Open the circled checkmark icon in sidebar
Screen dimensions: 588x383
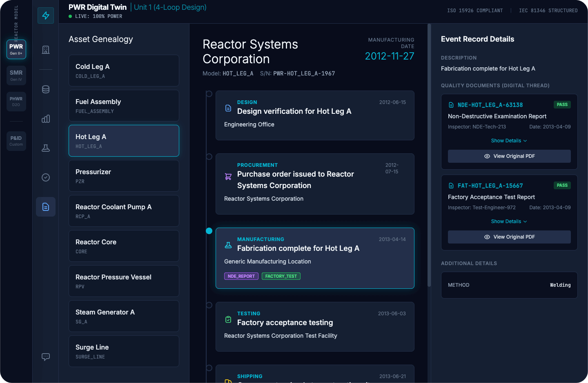pos(46,177)
